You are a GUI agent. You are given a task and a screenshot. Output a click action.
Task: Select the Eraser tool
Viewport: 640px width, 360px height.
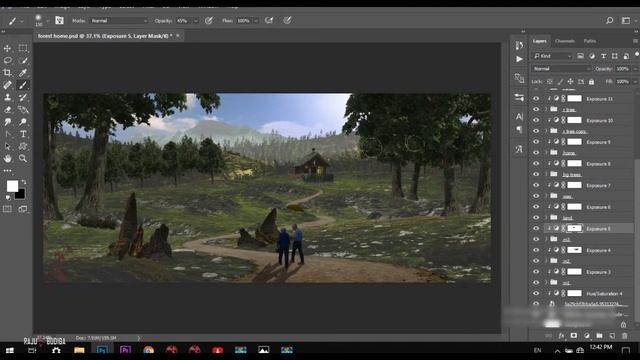coord(7,110)
